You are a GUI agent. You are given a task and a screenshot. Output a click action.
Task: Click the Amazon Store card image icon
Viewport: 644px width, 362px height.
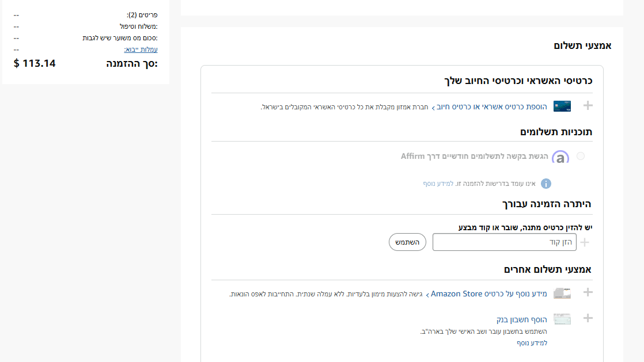562,294
